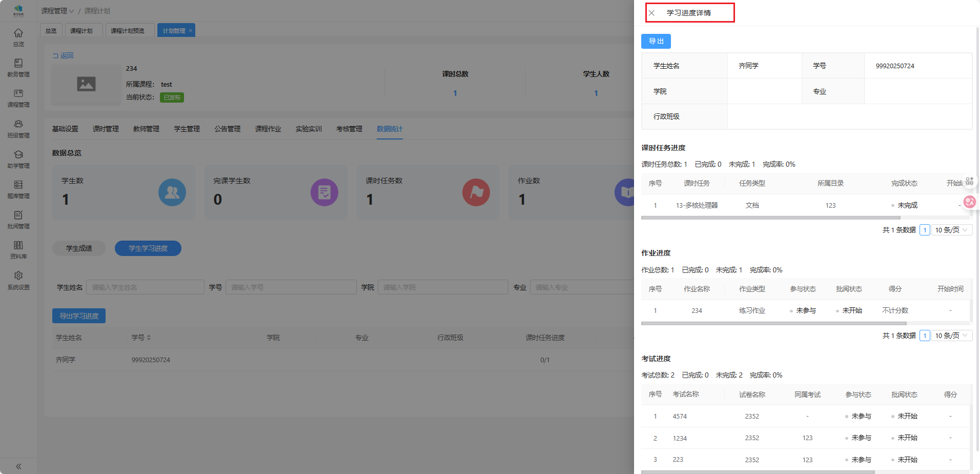Switch to 课程计划预览 tab
The image size is (980, 474).
[128, 31]
